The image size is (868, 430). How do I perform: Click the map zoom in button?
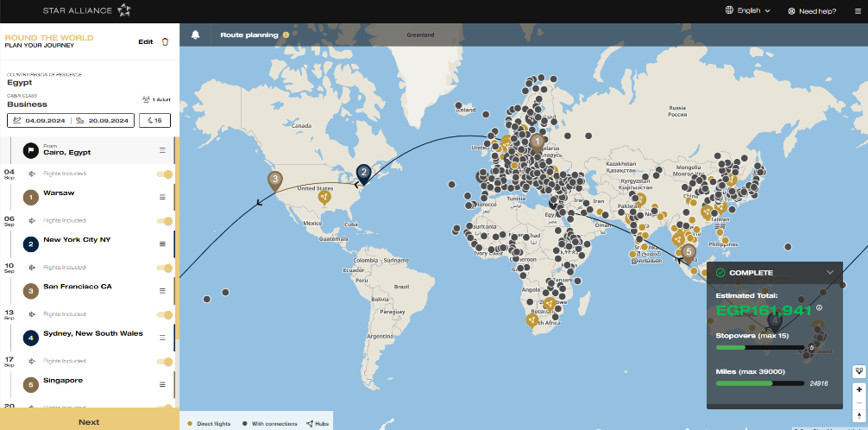(859, 389)
